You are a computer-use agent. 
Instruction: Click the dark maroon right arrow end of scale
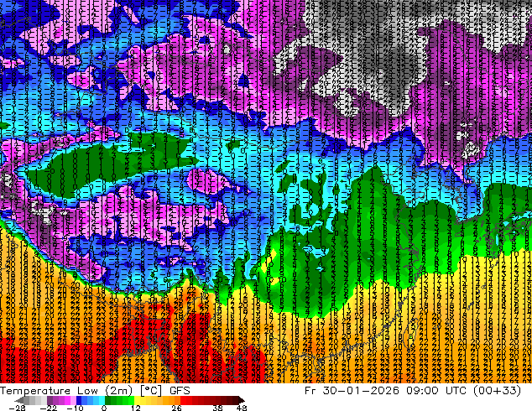242,400
